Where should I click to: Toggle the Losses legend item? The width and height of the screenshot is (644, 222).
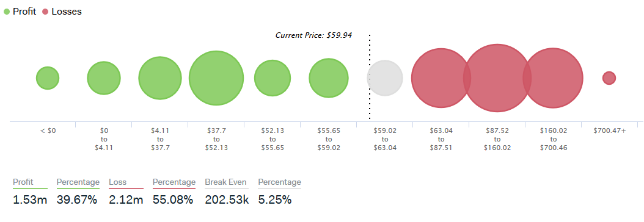tap(62, 12)
